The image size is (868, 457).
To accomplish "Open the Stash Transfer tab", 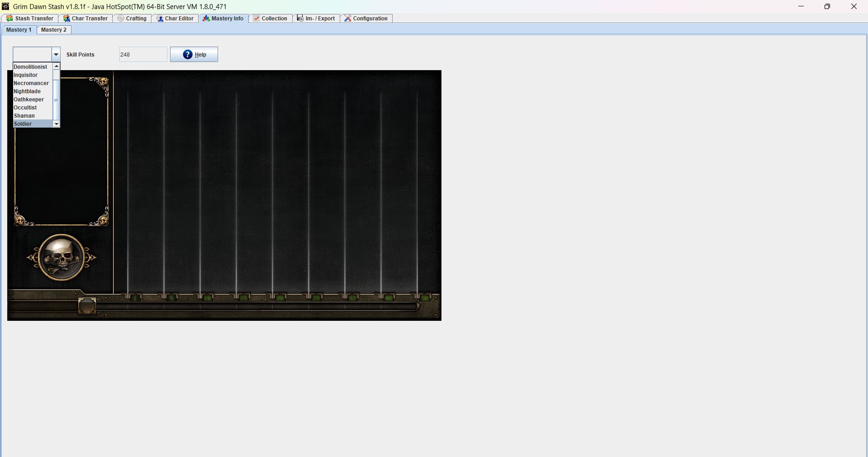I will (30, 19).
